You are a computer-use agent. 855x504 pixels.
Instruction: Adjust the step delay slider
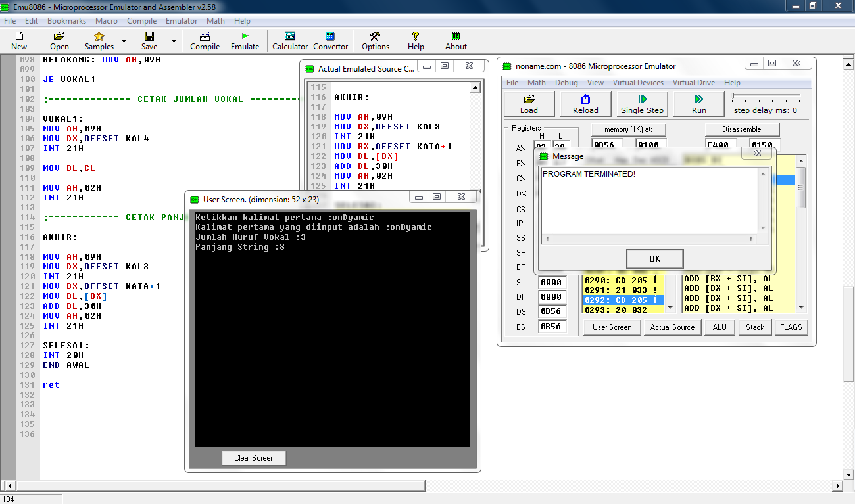(766, 97)
